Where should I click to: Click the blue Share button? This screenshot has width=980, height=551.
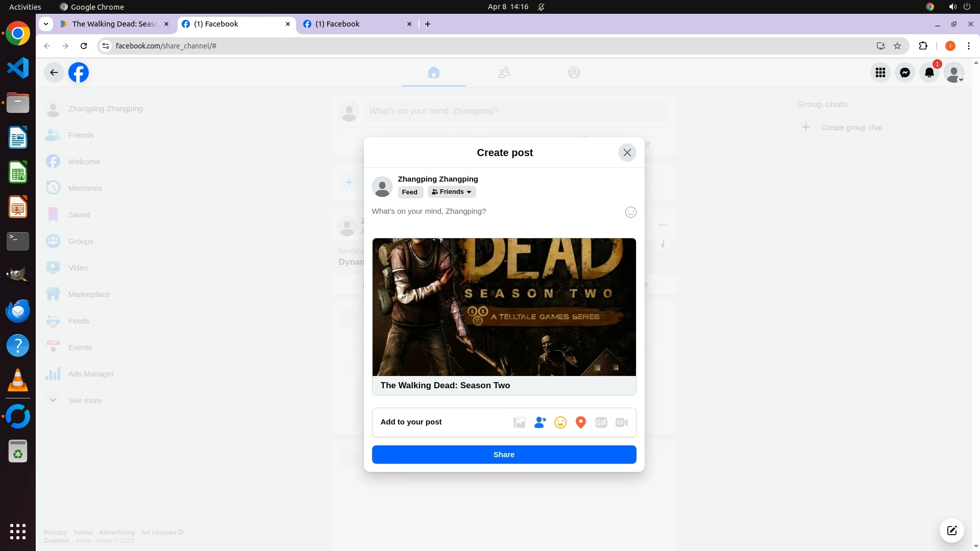(x=504, y=455)
